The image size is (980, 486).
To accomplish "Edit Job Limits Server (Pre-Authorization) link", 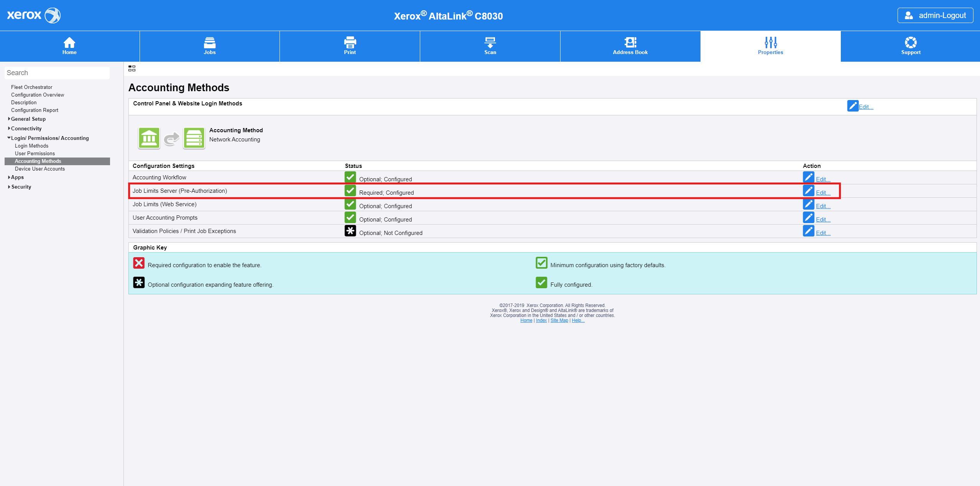I will [823, 193].
